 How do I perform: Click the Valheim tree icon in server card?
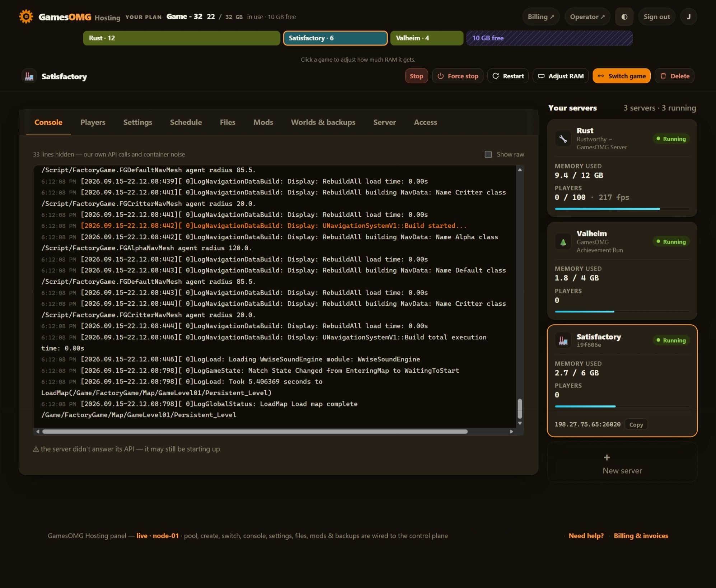(x=563, y=242)
